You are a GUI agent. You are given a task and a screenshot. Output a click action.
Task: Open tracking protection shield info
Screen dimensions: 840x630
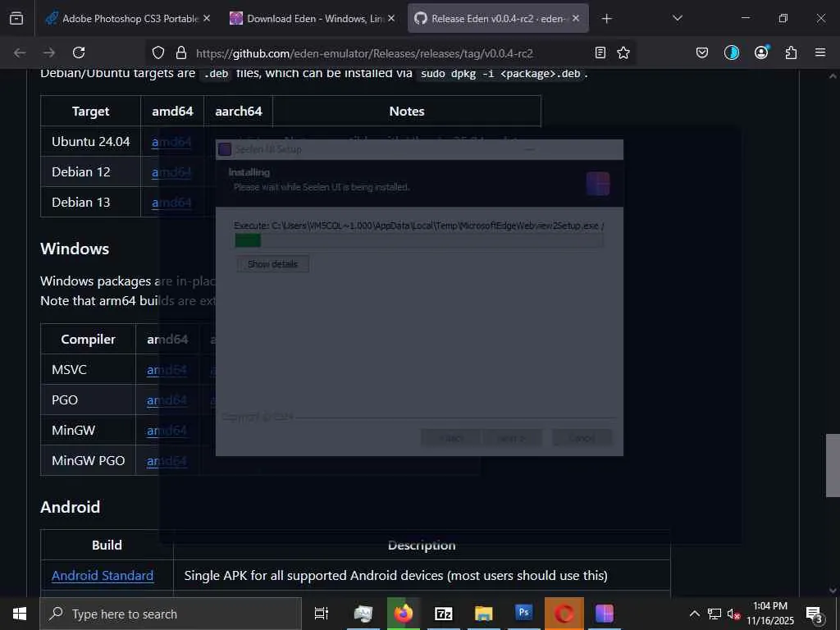[158, 52]
